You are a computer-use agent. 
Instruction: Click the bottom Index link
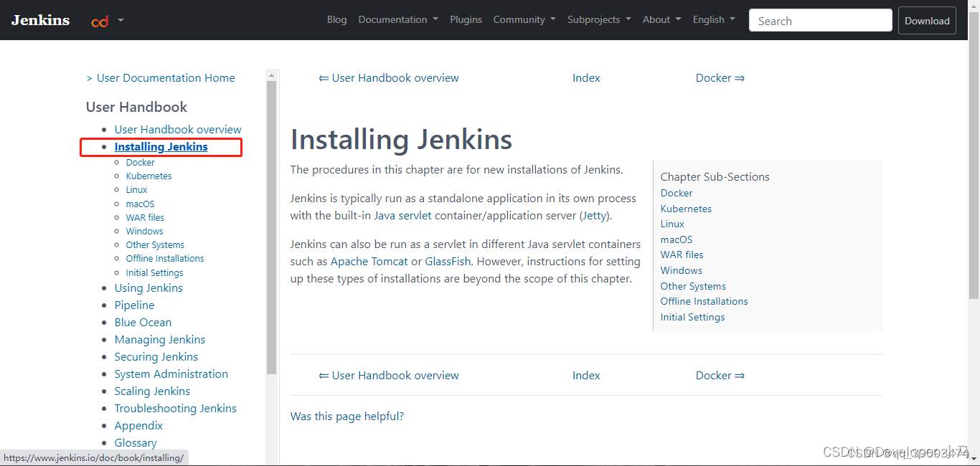[586, 375]
